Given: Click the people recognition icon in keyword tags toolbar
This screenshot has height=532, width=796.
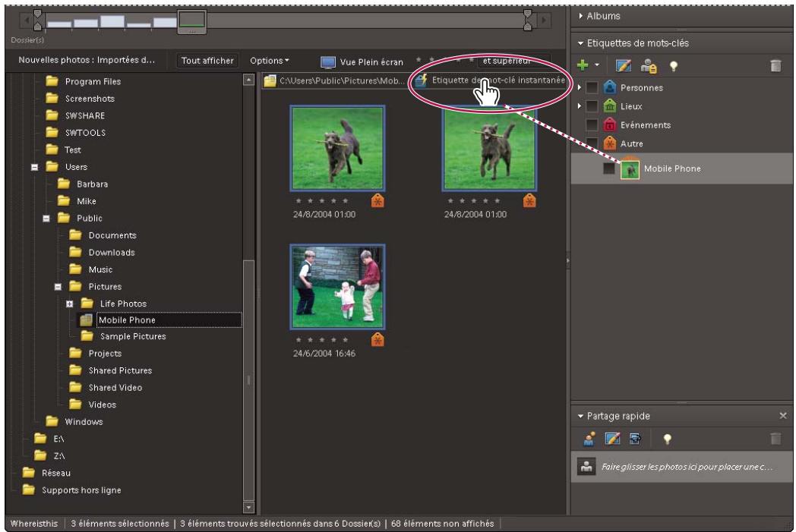Looking at the screenshot, I should (649, 65).
